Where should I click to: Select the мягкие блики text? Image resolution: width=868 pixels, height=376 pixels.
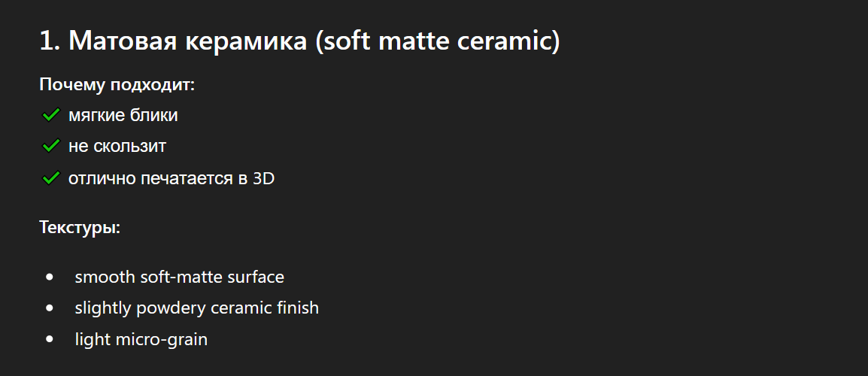(x=123, y=116)
